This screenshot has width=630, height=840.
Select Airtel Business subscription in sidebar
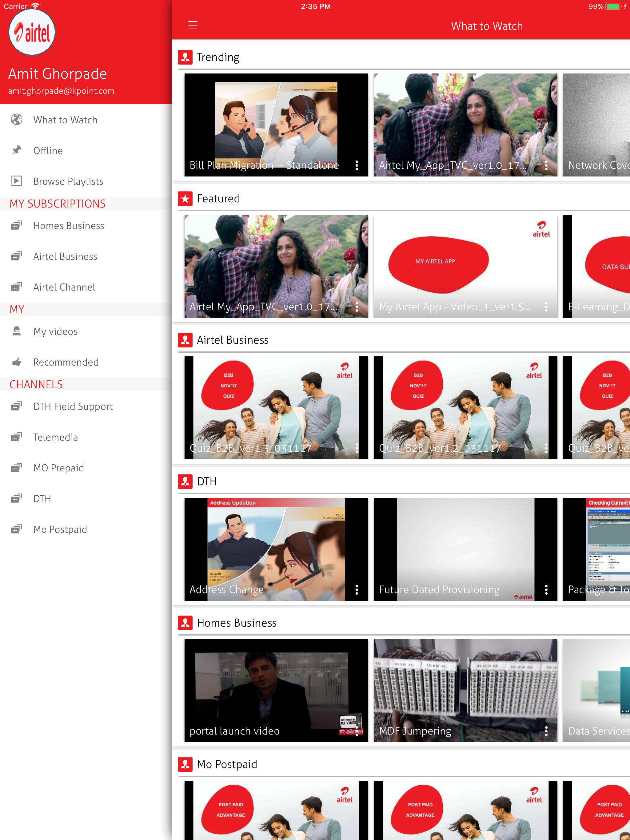coord(86,256)
